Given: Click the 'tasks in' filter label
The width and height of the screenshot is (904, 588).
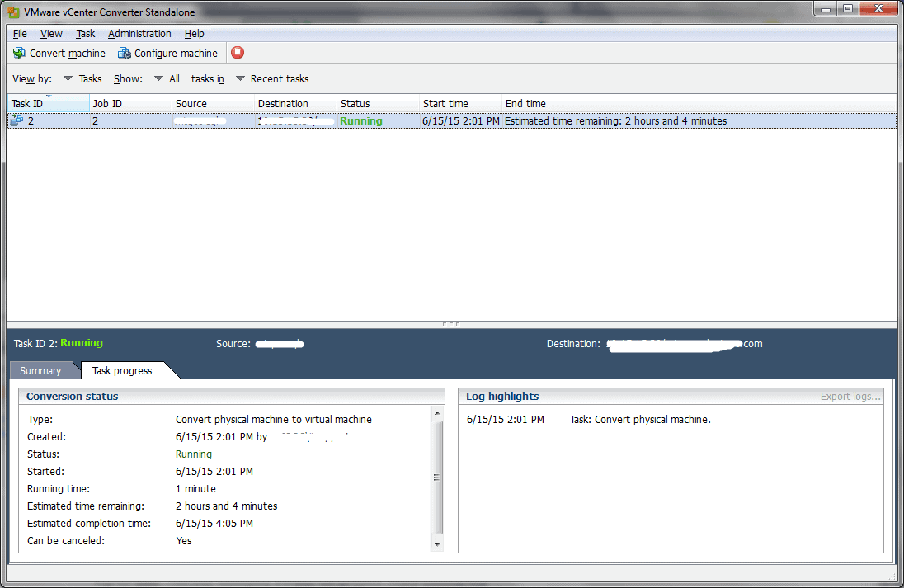Looking at the screenshot, I should (x=208, y=78).
